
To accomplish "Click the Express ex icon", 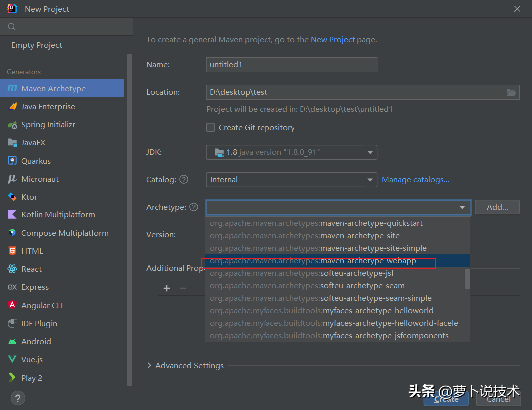I will point(12,287).
